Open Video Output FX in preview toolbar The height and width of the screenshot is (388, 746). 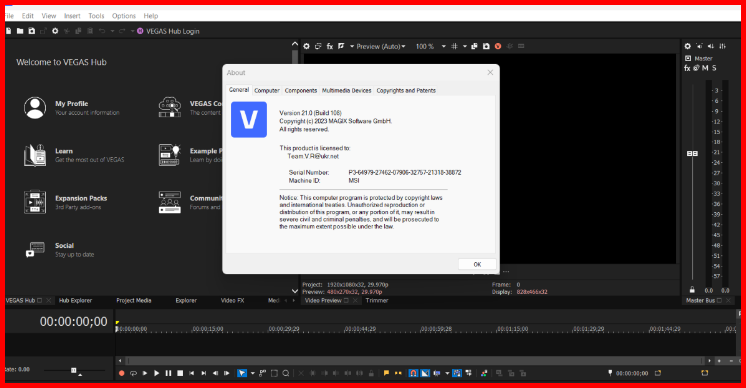330,46
